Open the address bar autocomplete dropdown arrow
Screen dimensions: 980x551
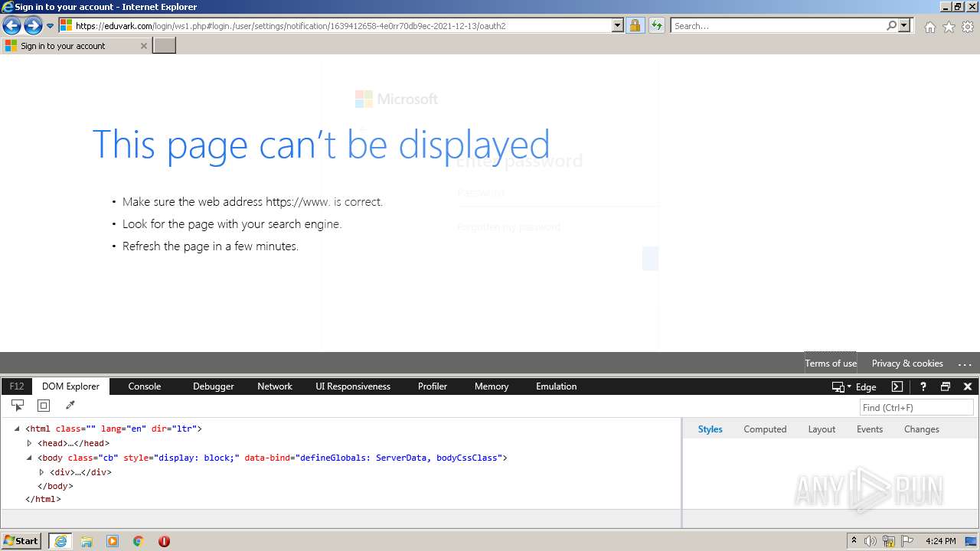(x=618, y=26)
